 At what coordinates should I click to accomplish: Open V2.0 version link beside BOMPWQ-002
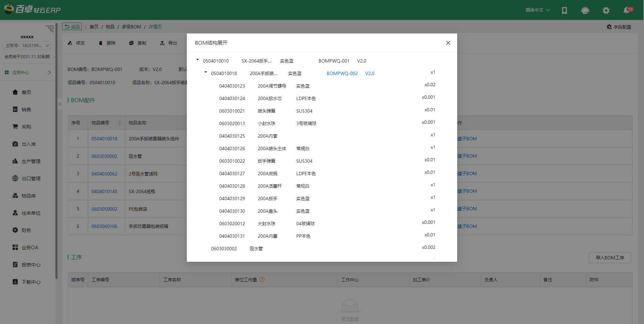(370, 73)
